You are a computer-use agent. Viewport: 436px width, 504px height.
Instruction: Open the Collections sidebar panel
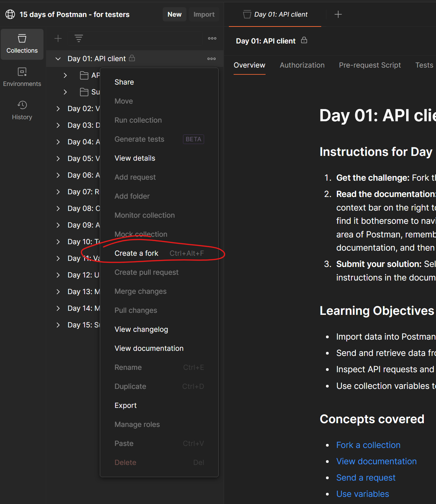click(22, 44)
